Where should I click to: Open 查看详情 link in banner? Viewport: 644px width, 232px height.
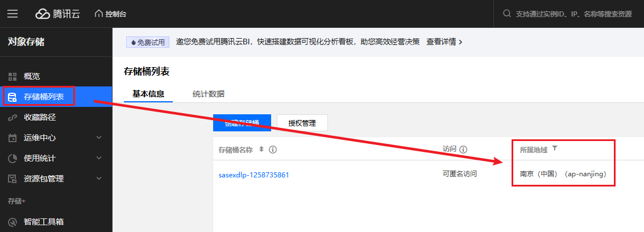pos(441,42)
